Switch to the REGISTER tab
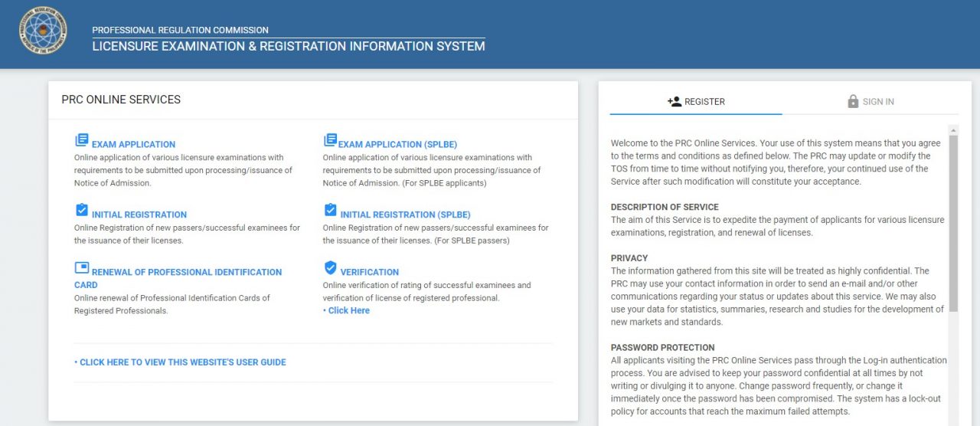Screen dimensions: 980x426 [x=696, y=101]
